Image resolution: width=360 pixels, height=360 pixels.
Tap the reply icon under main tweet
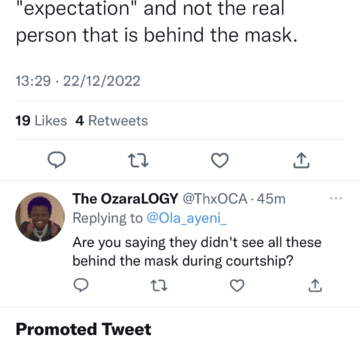57,161
